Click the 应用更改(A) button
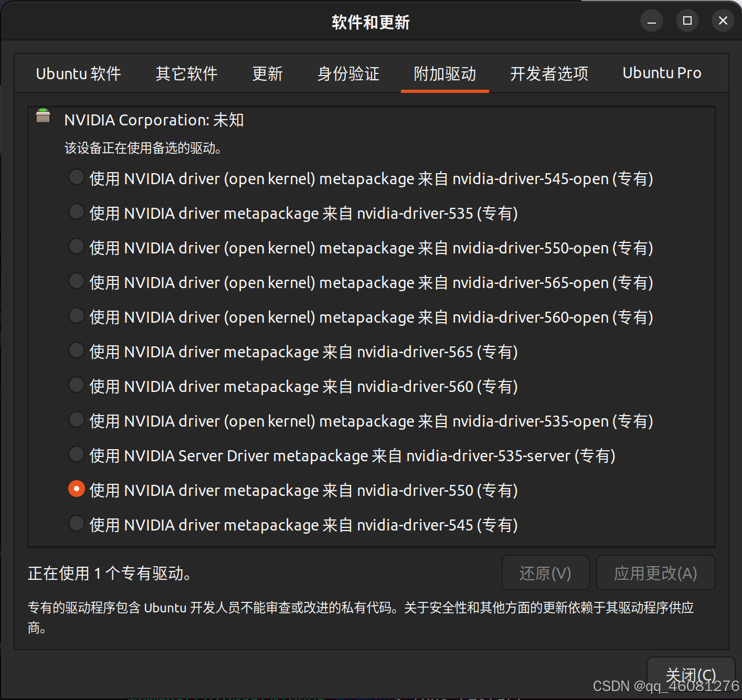Viewport: 742px width, 700px height. pyautogui.click(x=656, y=573)
